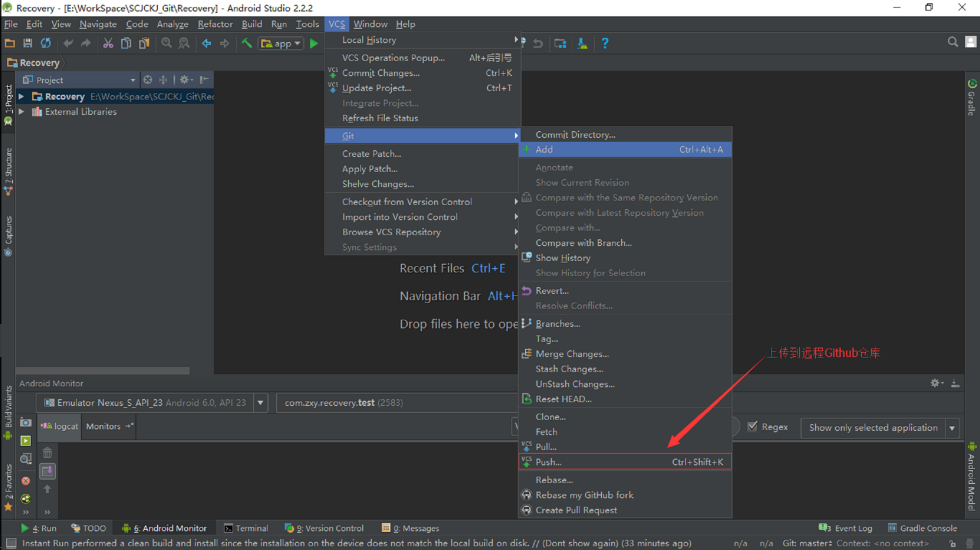Open the 7: Structure side panel tab

(8, 171)
